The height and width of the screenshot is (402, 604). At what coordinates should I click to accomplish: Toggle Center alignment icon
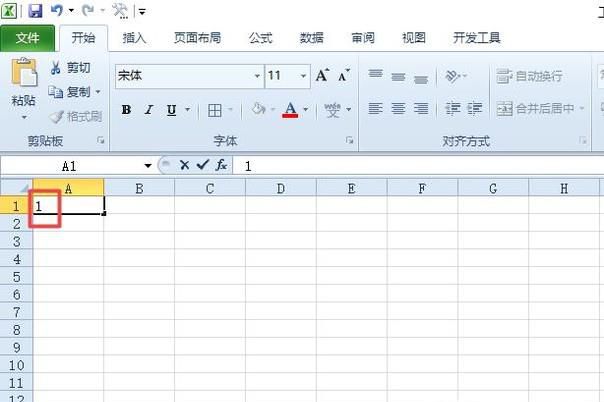[x=398, y=109]
